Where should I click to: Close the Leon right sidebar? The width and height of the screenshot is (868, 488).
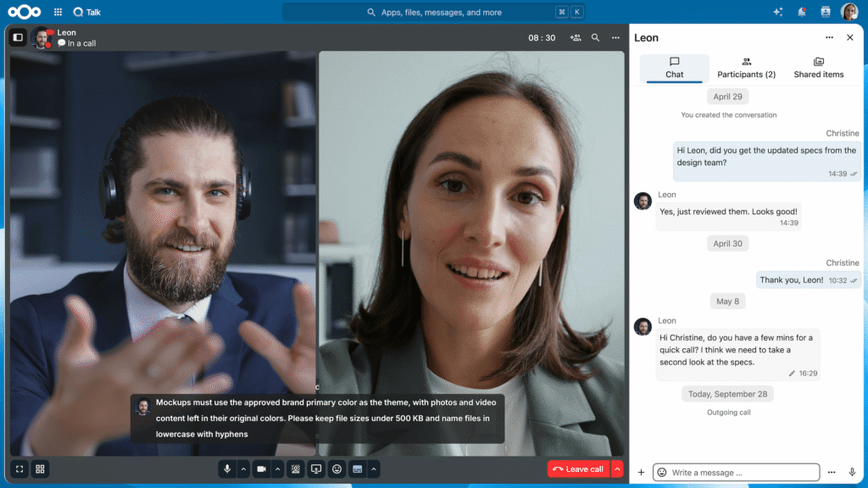[849, 37]
